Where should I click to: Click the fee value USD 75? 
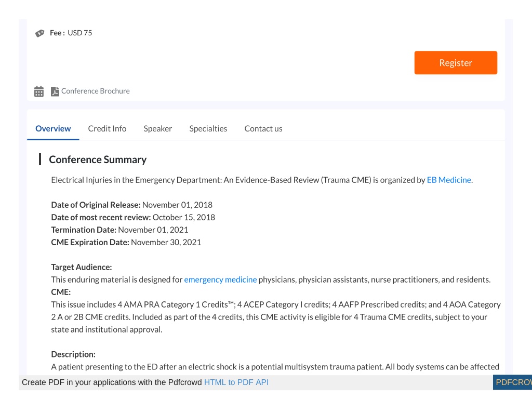pyautogui.click(x=79, y=33)
